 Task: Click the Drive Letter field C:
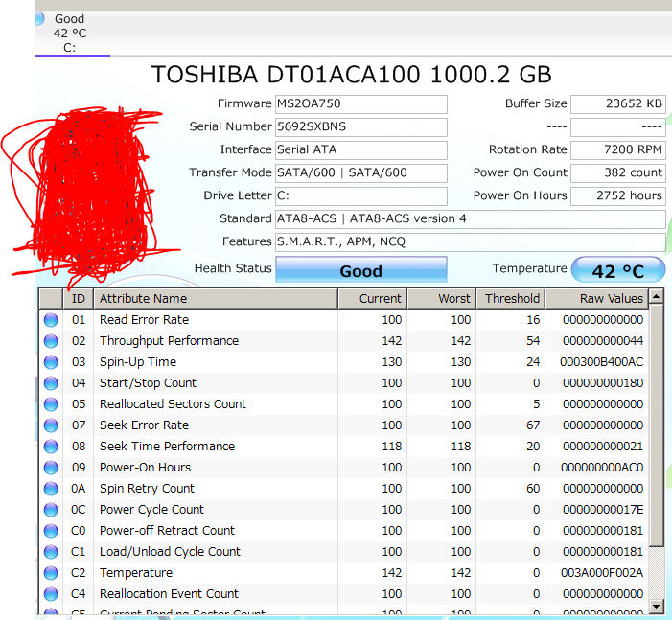pyautogui.click(x=361, y=195)
